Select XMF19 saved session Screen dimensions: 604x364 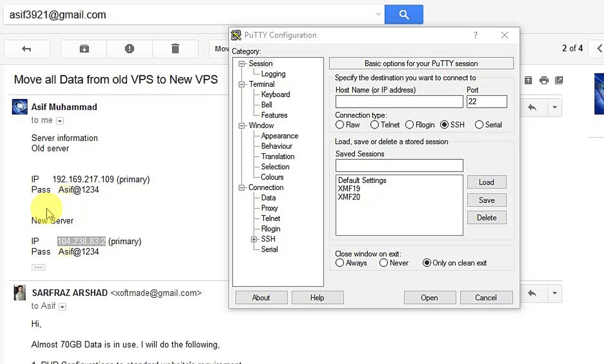(x=349, y=189)
